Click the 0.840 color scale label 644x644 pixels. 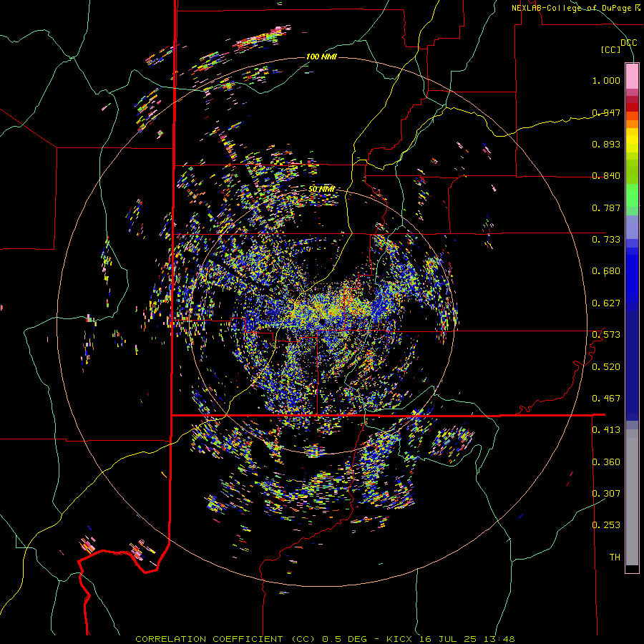point(606,176)
